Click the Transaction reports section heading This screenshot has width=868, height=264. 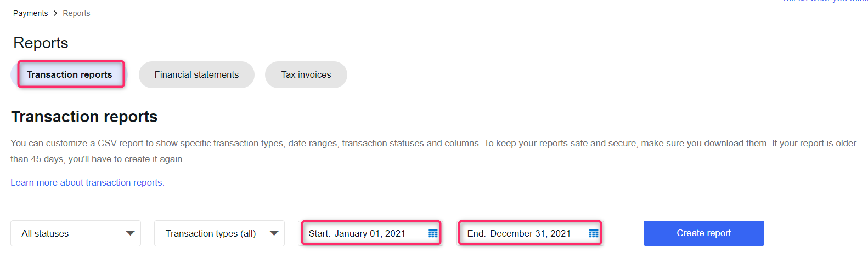(84, 117)
